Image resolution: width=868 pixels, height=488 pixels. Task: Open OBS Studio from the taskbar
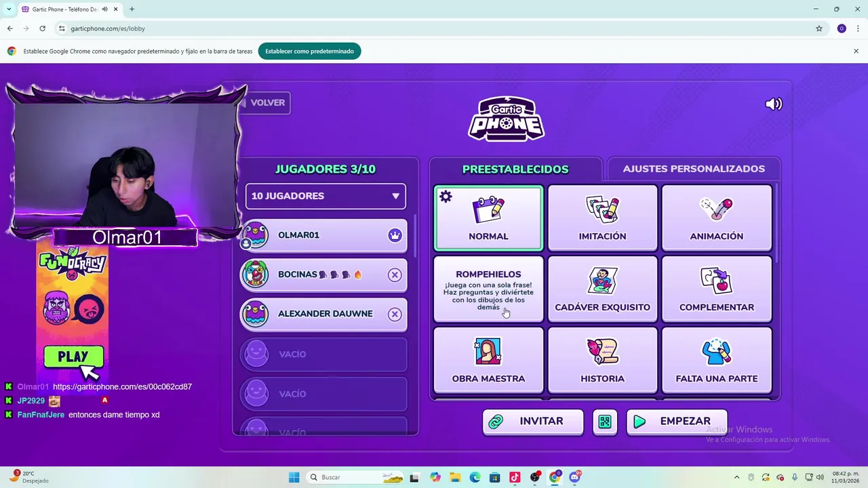tap(535, 477)
